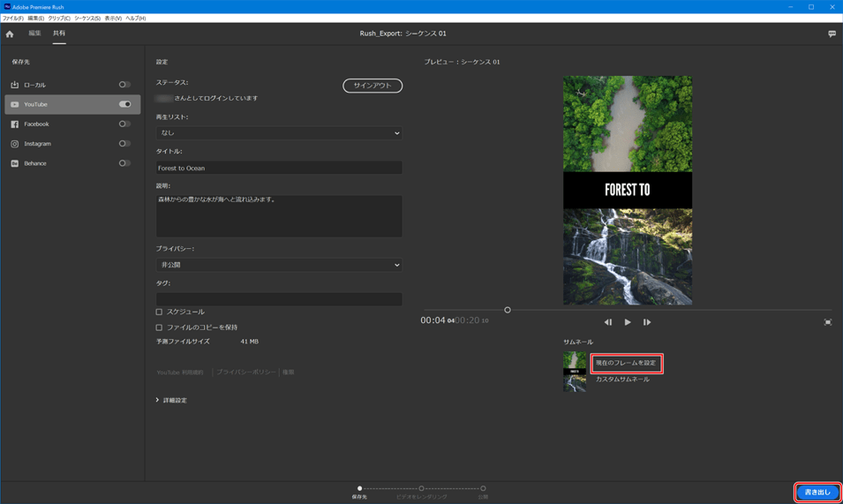Click the preview playhead scrubber handle

point(508,310)
